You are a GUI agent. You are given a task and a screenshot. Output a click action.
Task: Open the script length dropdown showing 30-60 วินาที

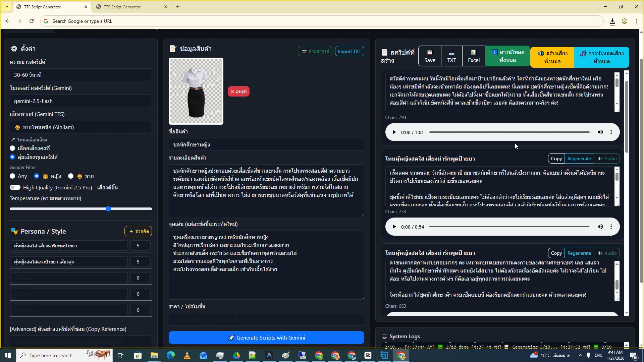pyautogui.click(x=80, y=74)
